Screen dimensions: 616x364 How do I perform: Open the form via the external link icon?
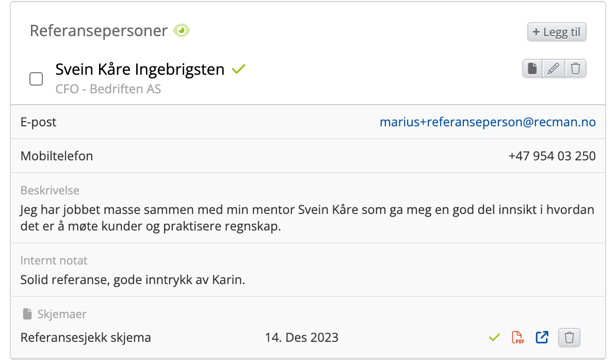[542, 338]
